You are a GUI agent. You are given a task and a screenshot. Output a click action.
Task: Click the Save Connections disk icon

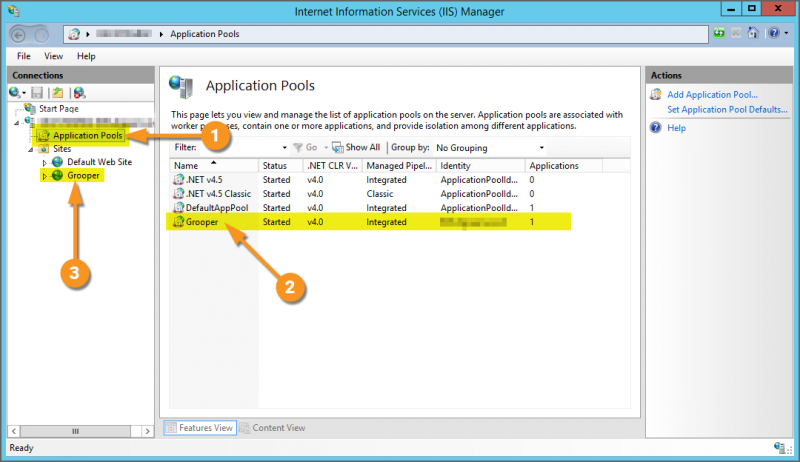click(37, 92)
